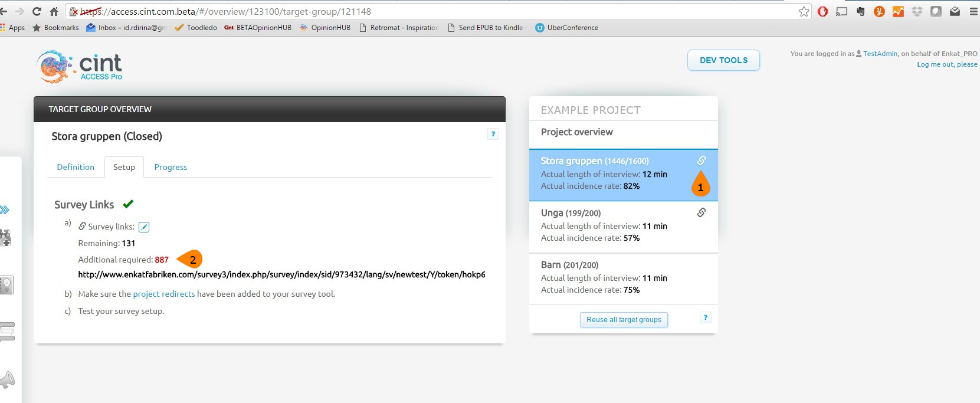The image size is (980, 403).
Task: Switch to the Definition tab
Action: tap(76, 167)
